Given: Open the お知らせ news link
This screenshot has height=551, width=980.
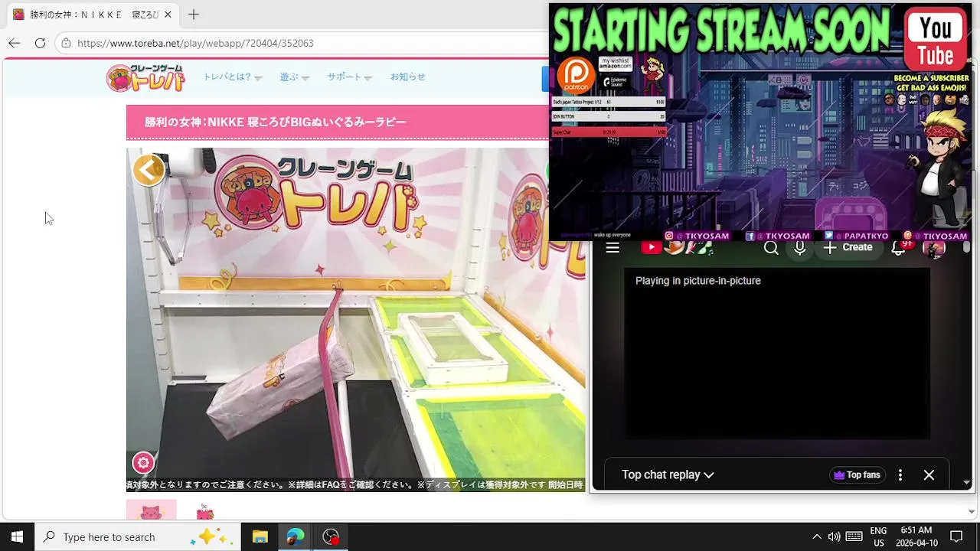Looking at the screenshot, I should click(407, 77).
